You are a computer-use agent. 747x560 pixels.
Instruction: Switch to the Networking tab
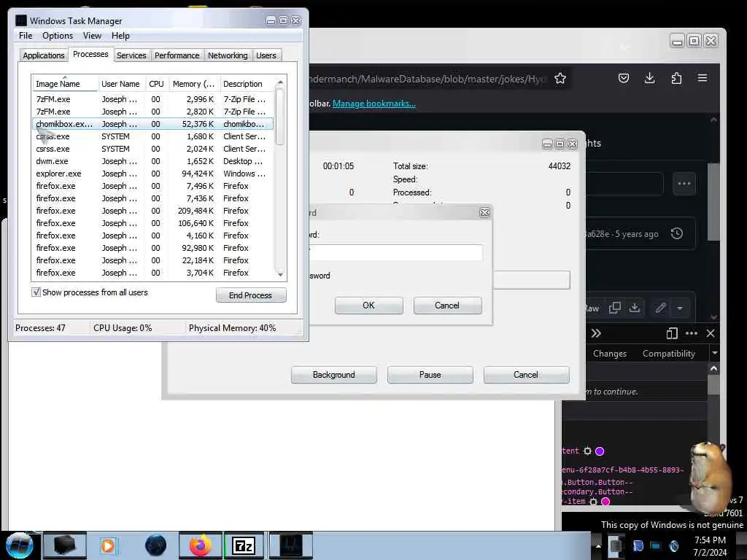click(228, 55)
